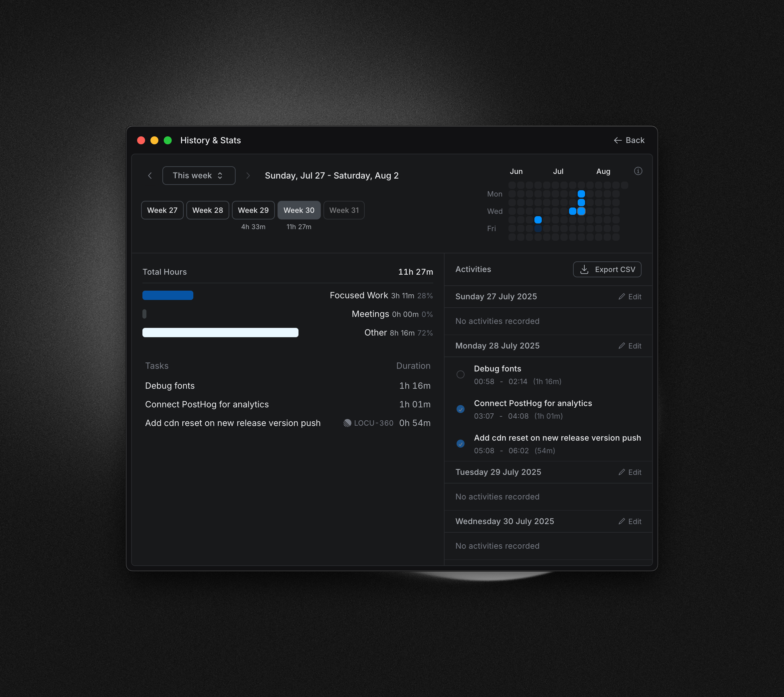Open the Week 28 tab
Screen dimensions: 784x697
[208, 210]
